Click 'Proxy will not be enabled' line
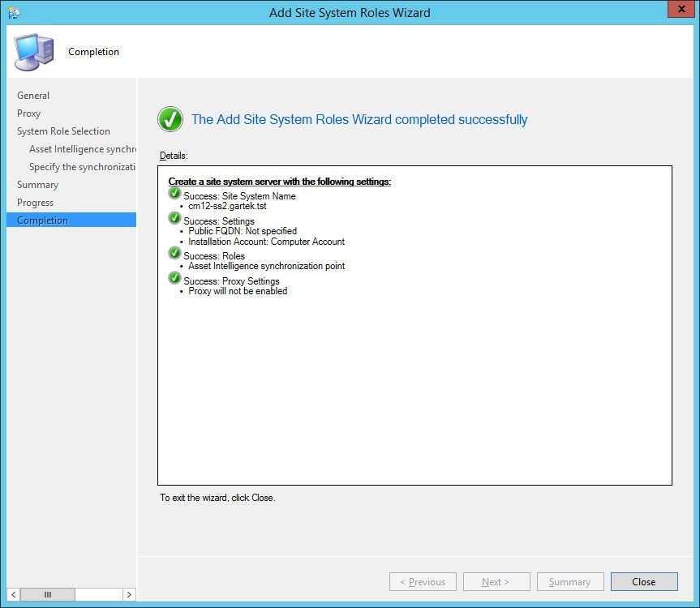Screen dimensions: 700x608 (x=238, y=291)
